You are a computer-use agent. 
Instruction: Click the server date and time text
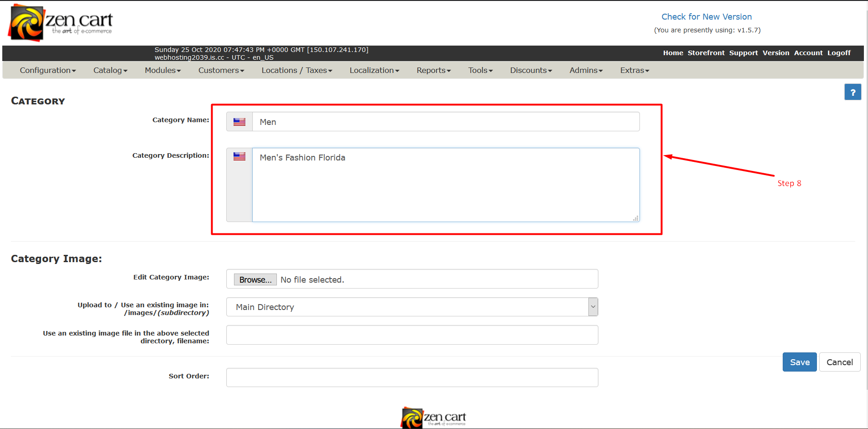tap(261, 50)
